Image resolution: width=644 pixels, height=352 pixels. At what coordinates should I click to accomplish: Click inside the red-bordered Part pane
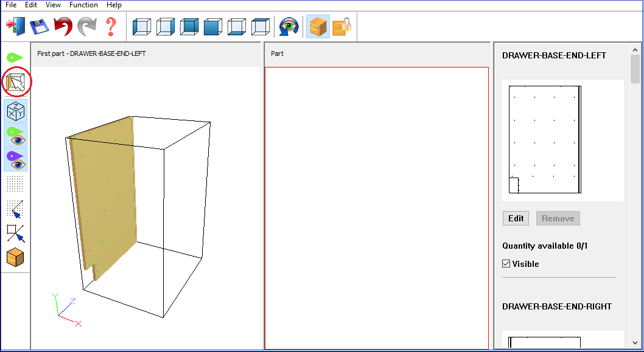click(377, 208)
